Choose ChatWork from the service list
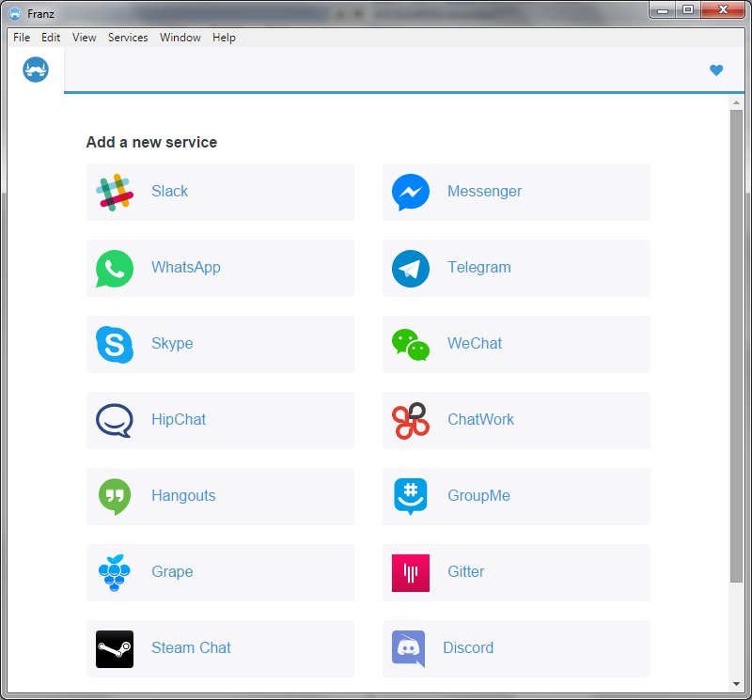 coord(516,421)
